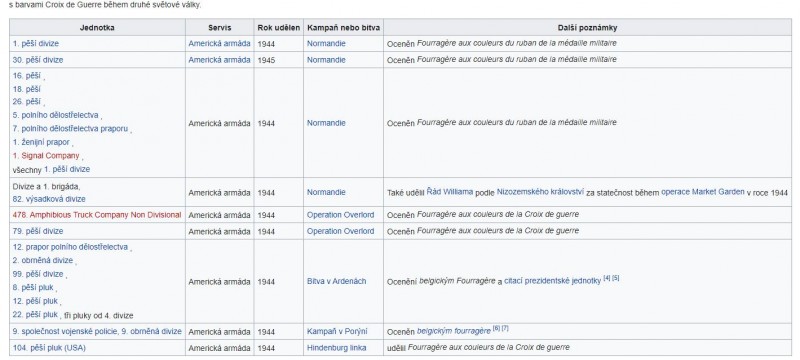Image resolution: width=800 pixels, height=360 pixels.
Task: Open footnote reference [4]
Action: pyautogui.click(x=607, y=278)
